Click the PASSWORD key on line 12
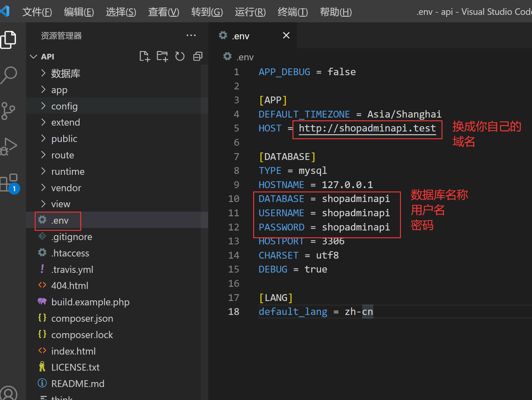532x400 pixels. pyautogui.click(x=281, y=227)
